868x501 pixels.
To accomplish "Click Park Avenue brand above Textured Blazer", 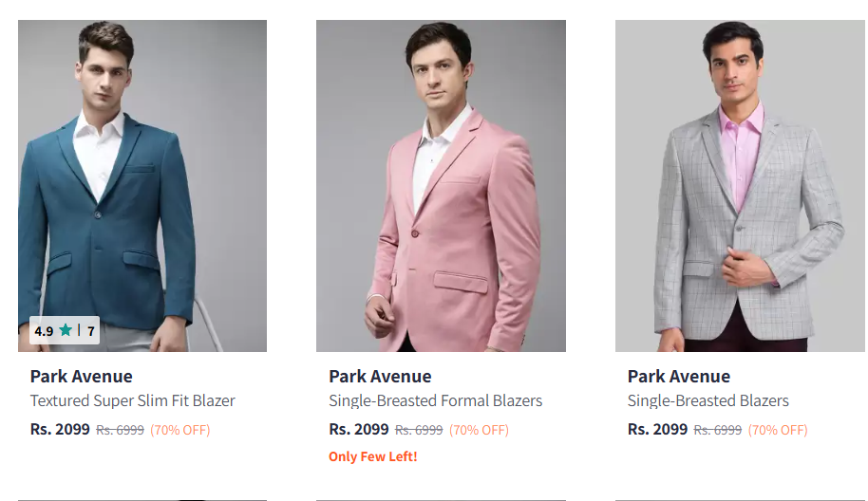I will tap(82, 376).
